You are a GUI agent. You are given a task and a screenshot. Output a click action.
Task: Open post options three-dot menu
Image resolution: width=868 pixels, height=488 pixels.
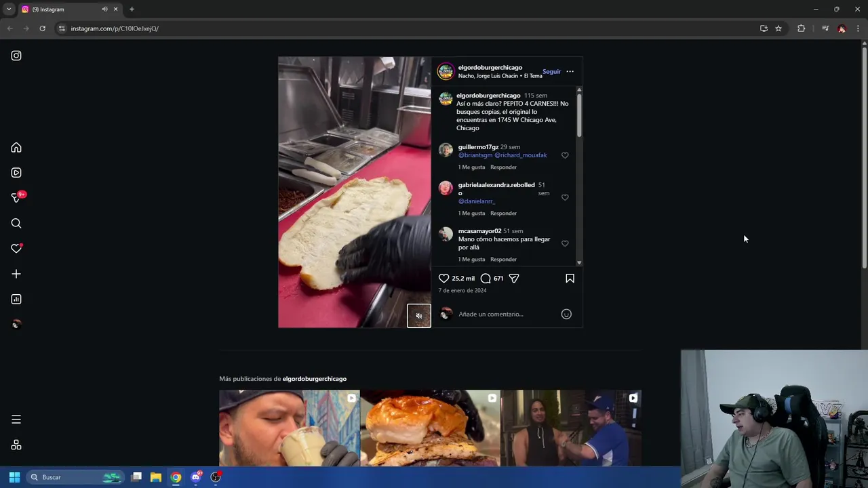pos(570,71)
